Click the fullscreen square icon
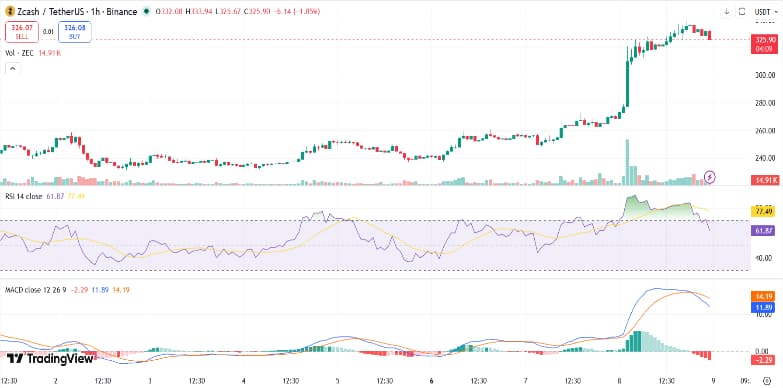 742,11
